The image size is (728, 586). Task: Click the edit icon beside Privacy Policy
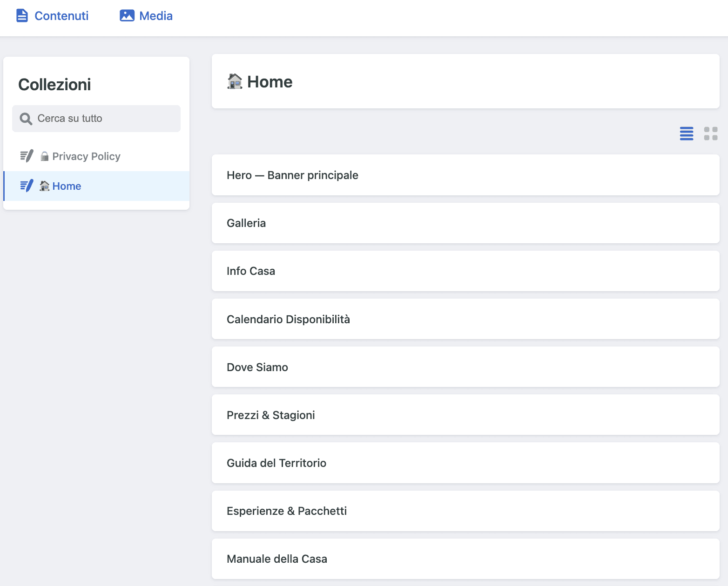coord(27,156)
